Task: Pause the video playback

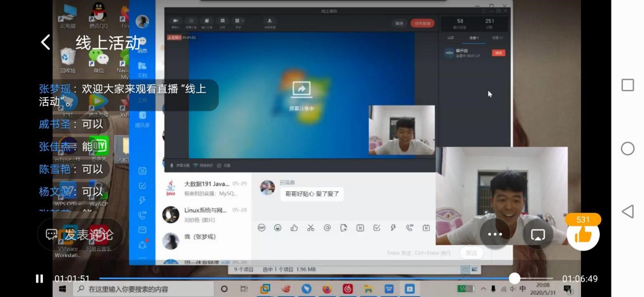Action: [x=39, y=279]
